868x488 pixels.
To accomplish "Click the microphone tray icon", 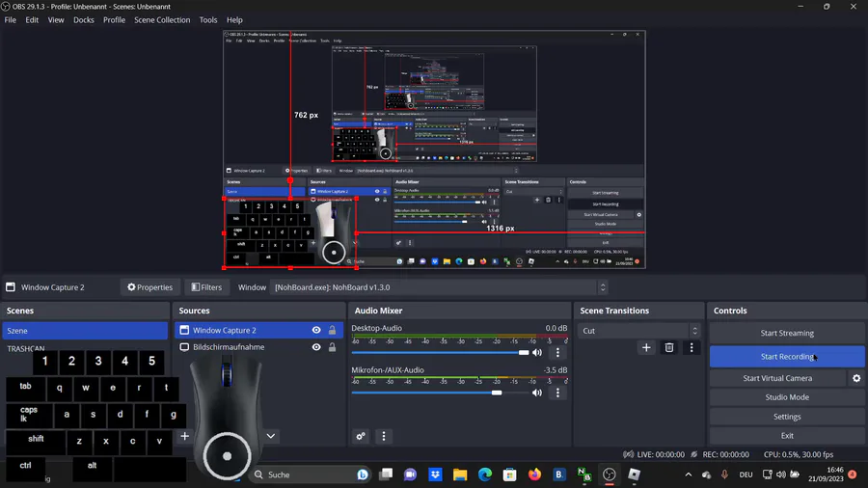I will click(724, 474).
